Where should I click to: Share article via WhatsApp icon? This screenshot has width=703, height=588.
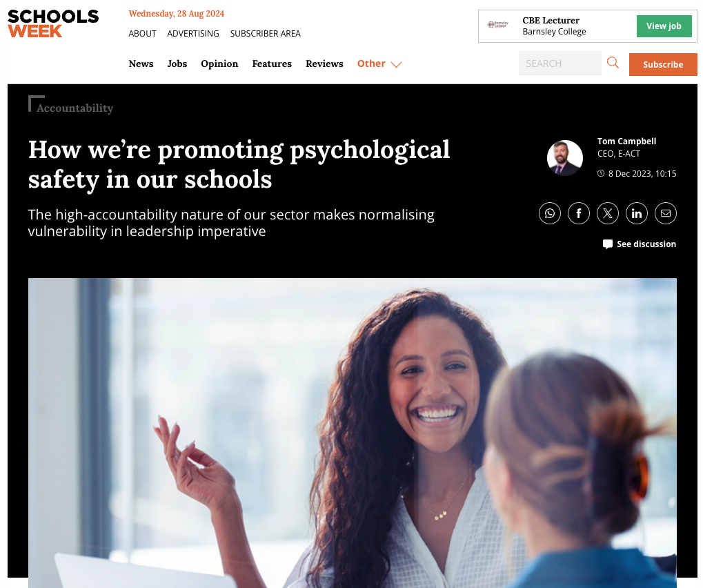click(x=550, y=213)
